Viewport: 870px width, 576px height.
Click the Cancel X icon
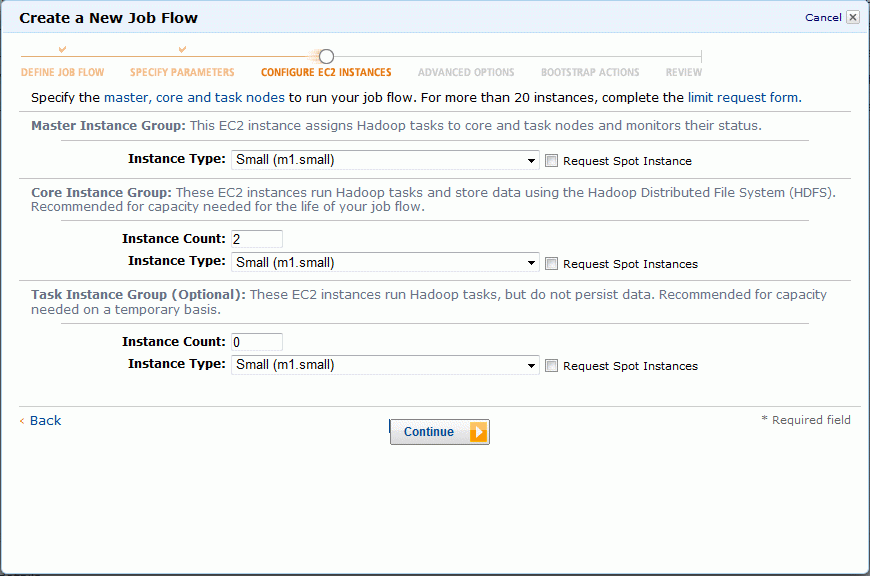pyautogui.click(x=853, y=17)
